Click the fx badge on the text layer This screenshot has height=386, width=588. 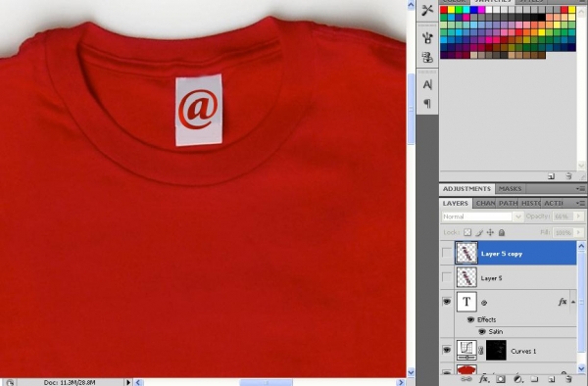(563, 302)
